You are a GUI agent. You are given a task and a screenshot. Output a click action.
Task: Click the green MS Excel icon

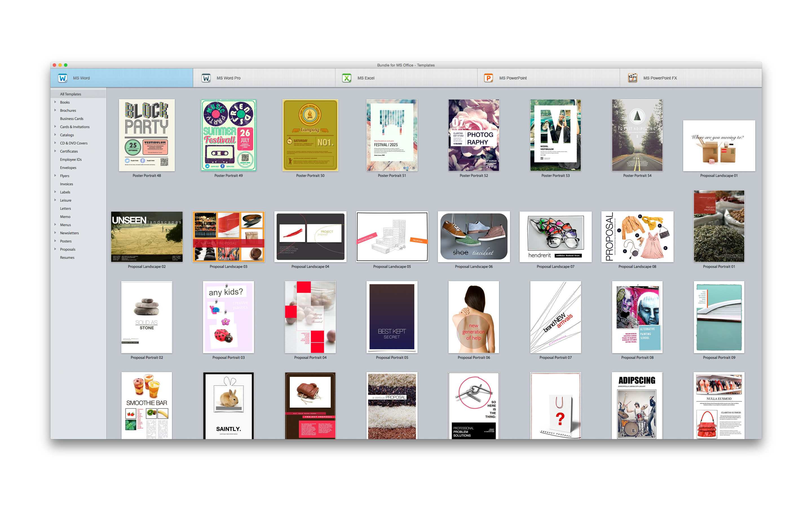click(x=346, y=78)
